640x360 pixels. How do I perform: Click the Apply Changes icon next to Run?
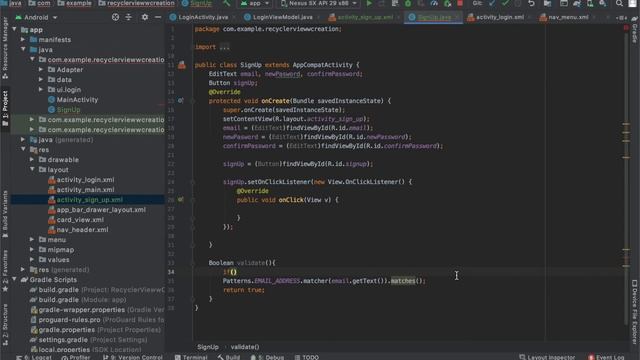[382, 3]
